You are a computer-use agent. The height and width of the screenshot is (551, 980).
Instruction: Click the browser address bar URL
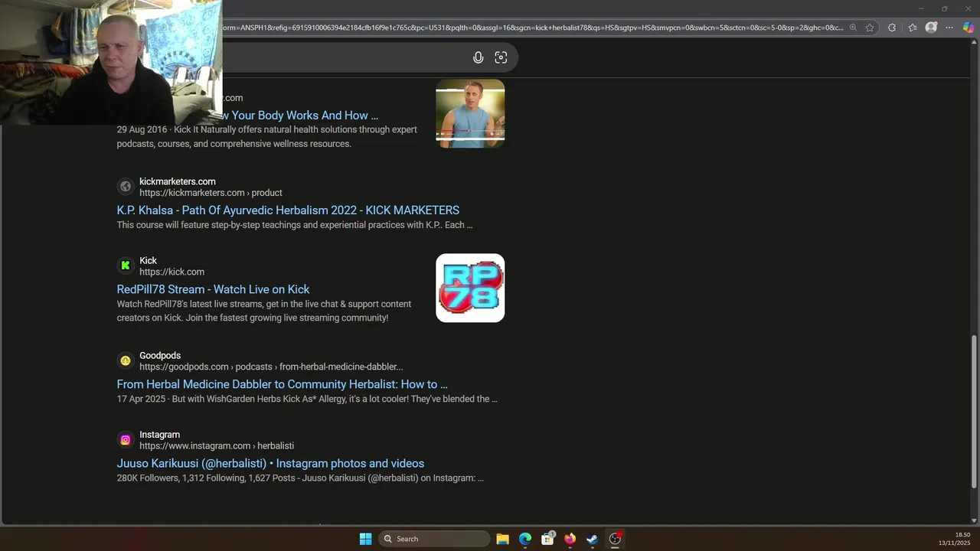click(x=533, y=28)
